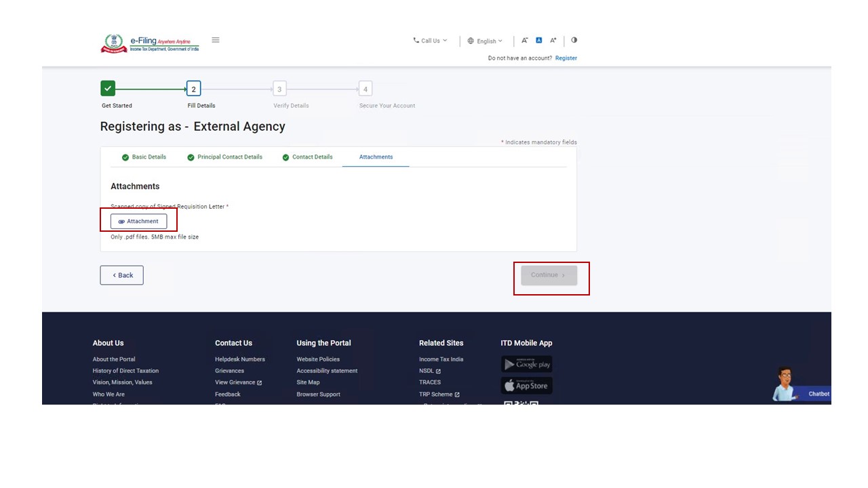Follow the Register link in header
Viewport: 868px width, 488px height.
566,58
